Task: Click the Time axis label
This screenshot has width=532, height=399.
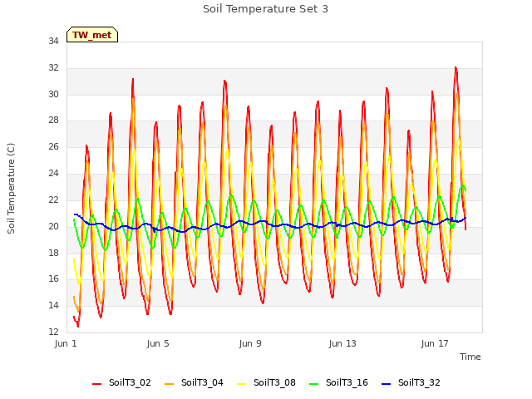Action: click(470, 357)
